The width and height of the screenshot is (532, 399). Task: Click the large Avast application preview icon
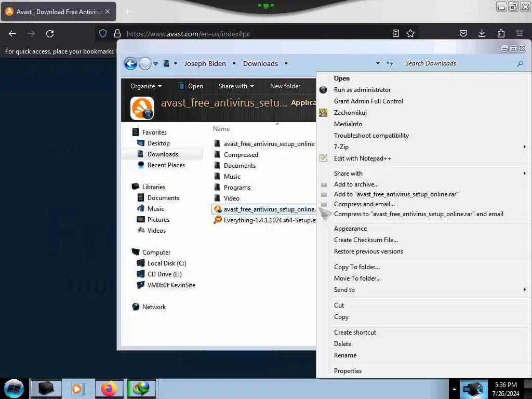[142, 109]
